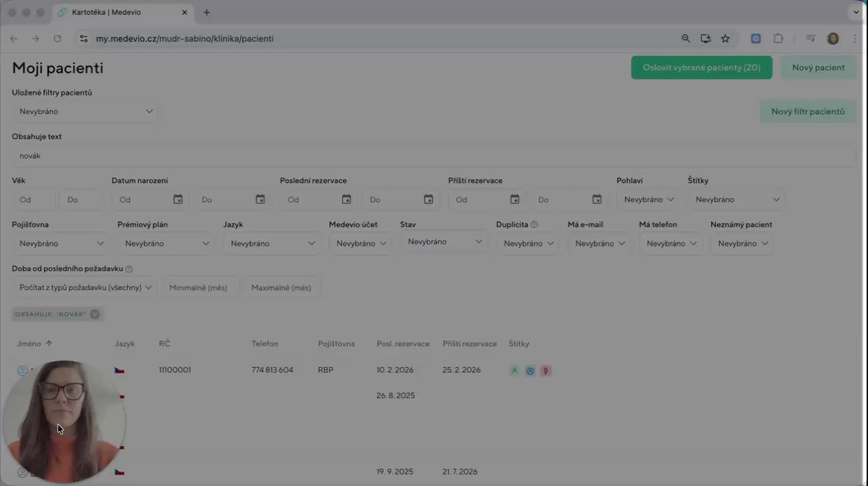
Task: Open the Jazyk filter dropdown
Action: (272, 243)
